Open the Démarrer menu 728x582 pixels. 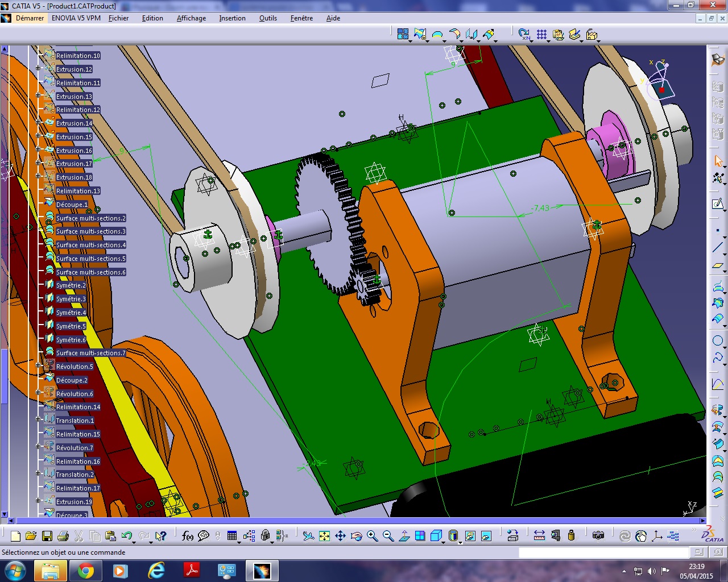click(30, 18)
